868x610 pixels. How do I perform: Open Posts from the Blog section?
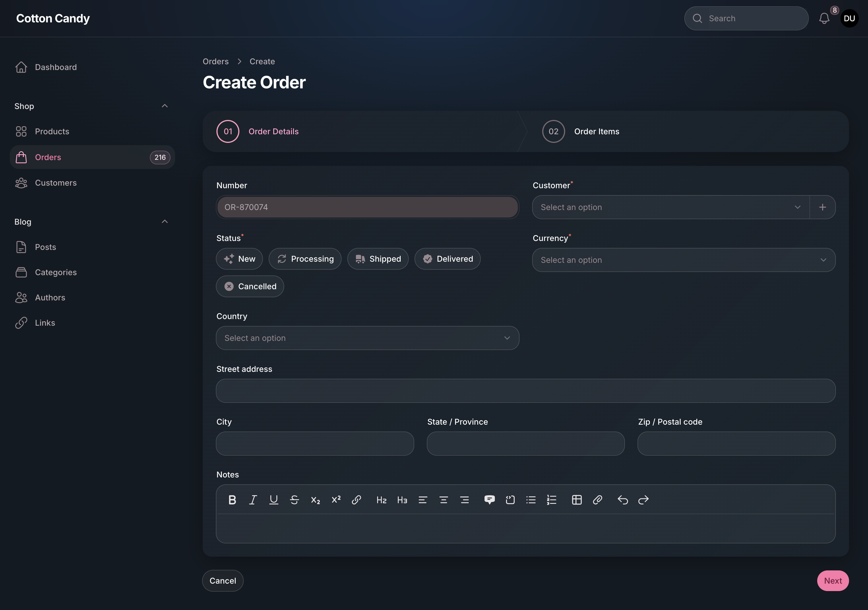tap(45, 247)
